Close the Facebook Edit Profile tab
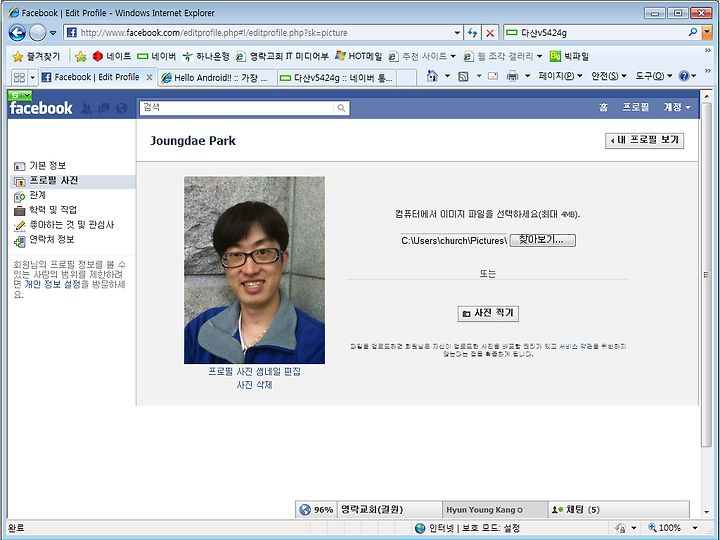This screenshot has width=720, height=540. tap(149, 78)
